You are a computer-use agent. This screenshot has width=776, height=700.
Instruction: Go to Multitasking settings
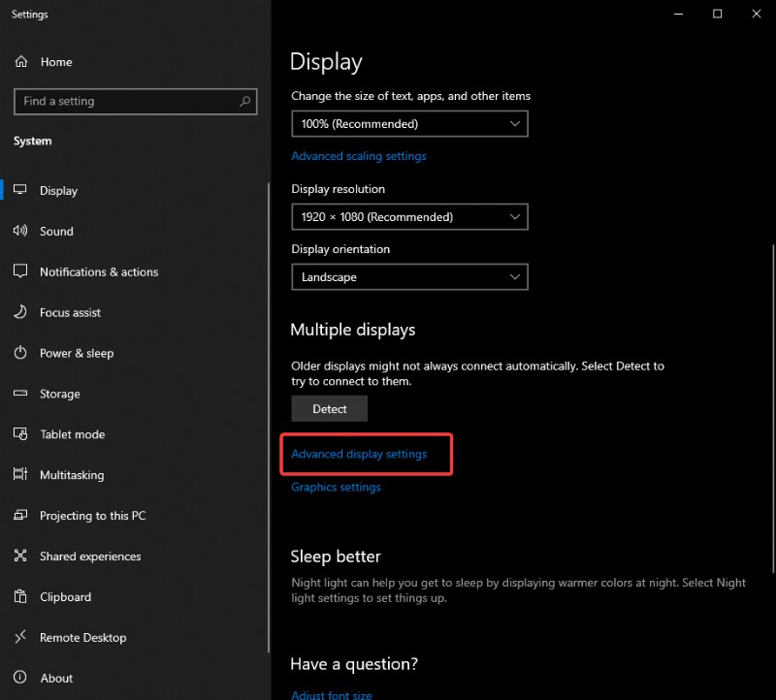coord(71,476)
